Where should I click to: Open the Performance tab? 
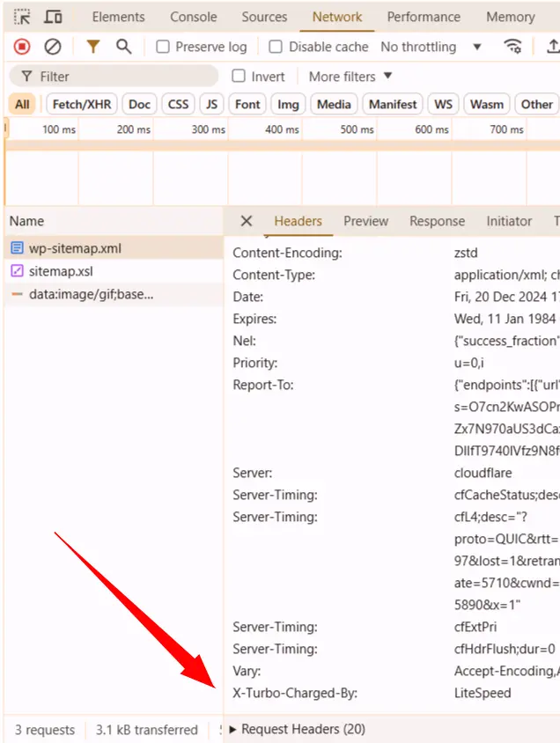click(424, 17)
